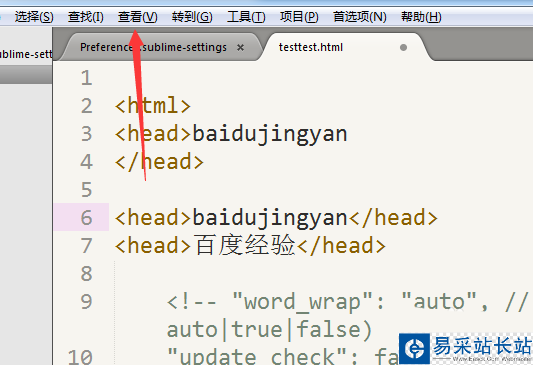The image size is (533, 365).
Task: Click closing </head> tag on line 7
Action: point(341,245)
